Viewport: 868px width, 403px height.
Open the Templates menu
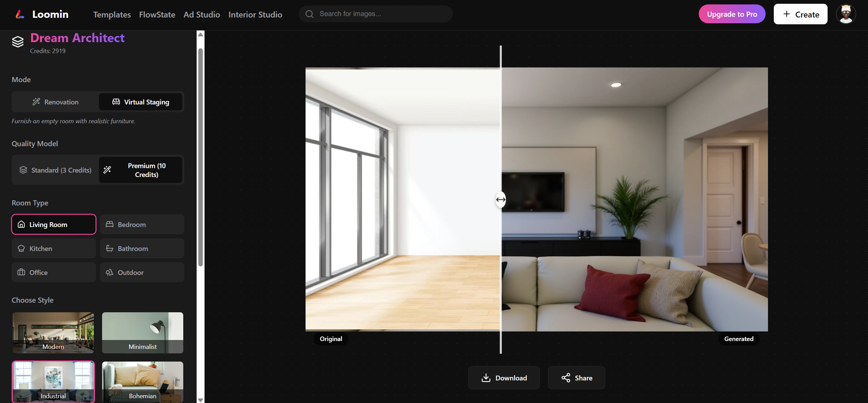112,14
